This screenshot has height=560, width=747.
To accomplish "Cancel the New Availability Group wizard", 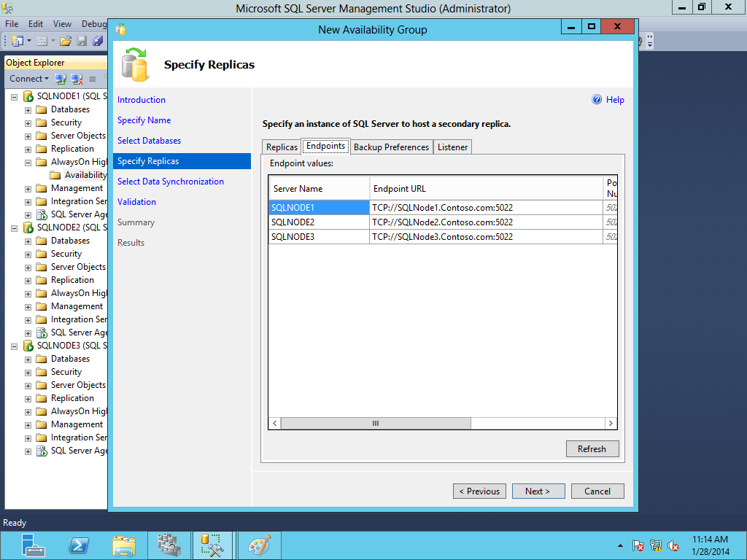I will point(597,491).
